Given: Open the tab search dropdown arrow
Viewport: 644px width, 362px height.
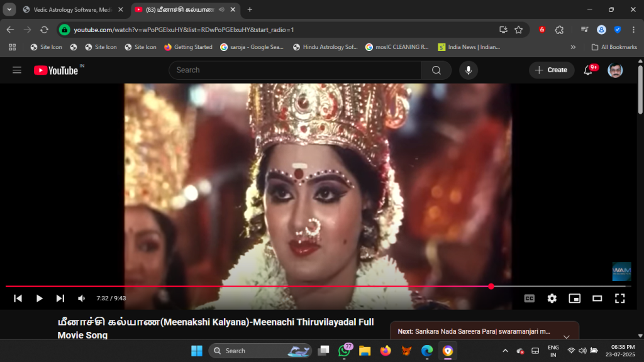Looking at the screenshot, I should 9,9.
